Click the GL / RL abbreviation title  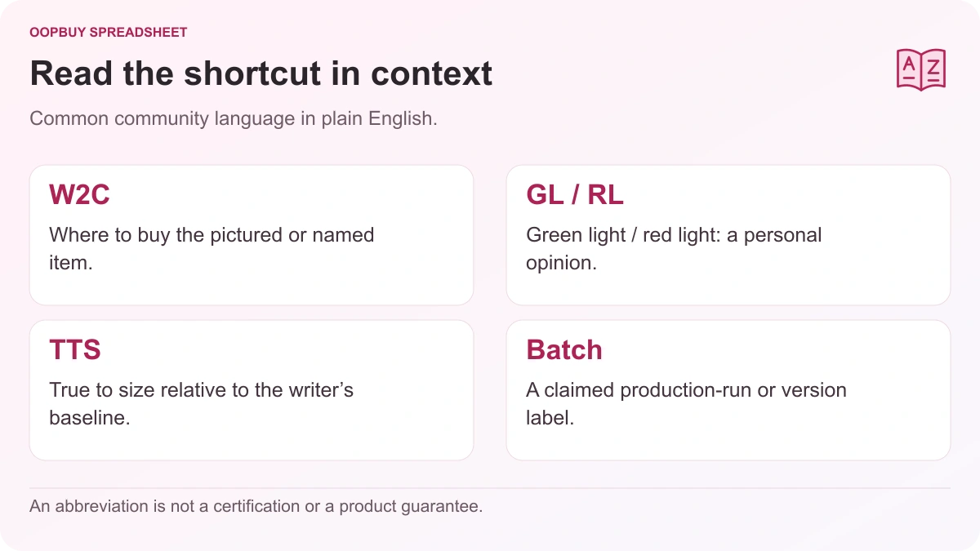[x=575, y=194]
